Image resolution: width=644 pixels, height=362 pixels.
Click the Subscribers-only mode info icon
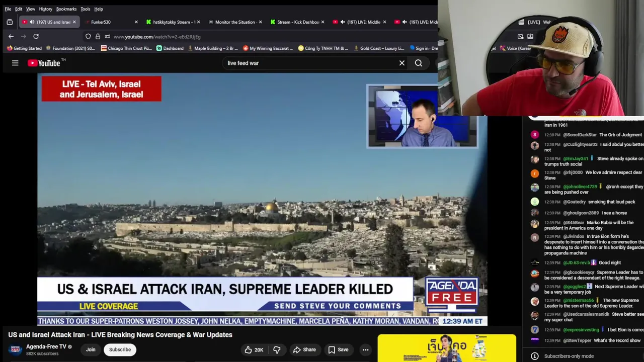535,356
